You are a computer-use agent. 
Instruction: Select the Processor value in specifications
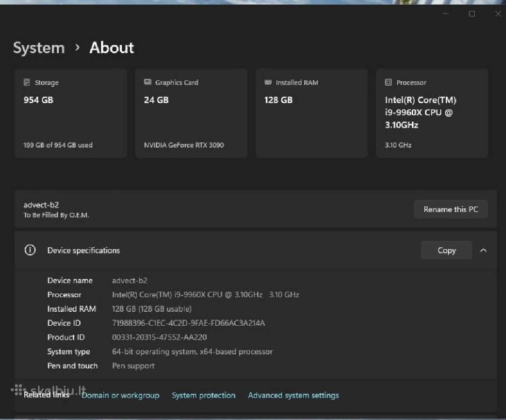[x=205, y=294]
